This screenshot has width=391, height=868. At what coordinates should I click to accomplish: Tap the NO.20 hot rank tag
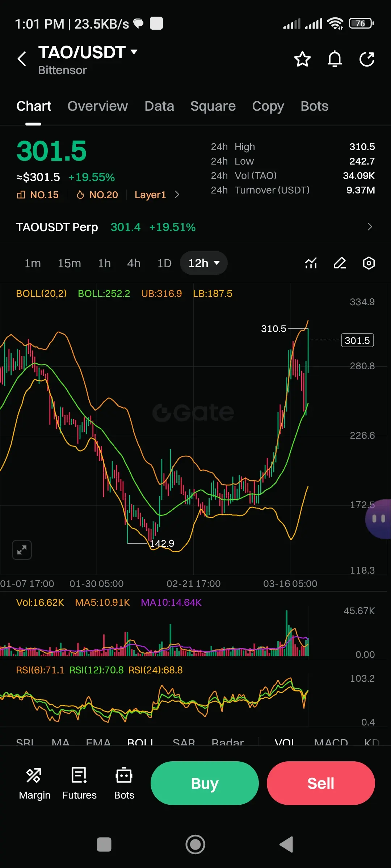[97, 195]
